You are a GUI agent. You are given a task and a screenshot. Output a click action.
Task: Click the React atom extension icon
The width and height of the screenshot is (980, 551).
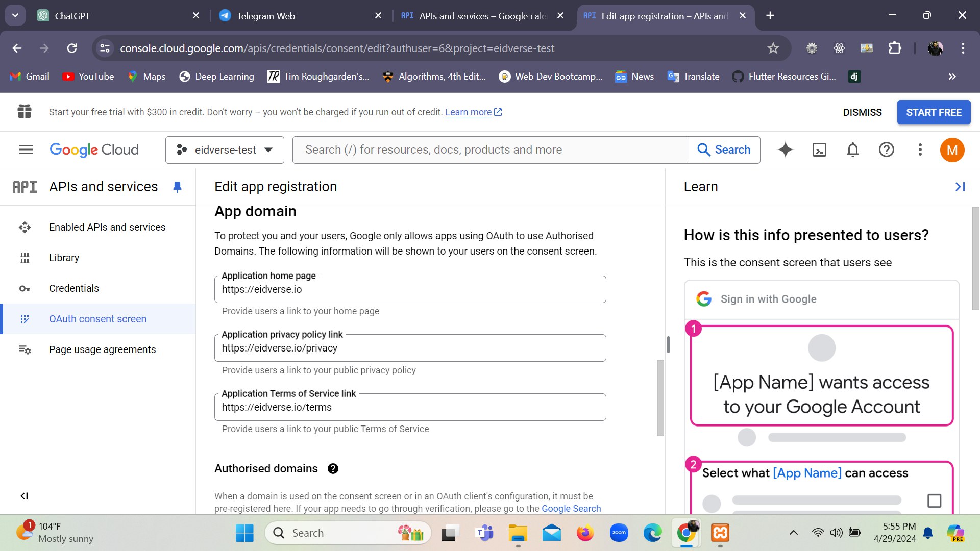click(839, 48)
